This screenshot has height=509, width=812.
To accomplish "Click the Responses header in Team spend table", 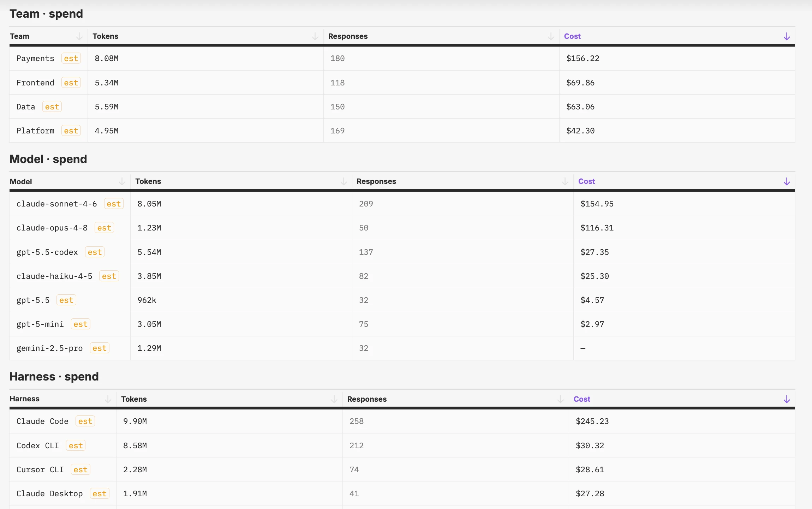I will tap(348, 36).
